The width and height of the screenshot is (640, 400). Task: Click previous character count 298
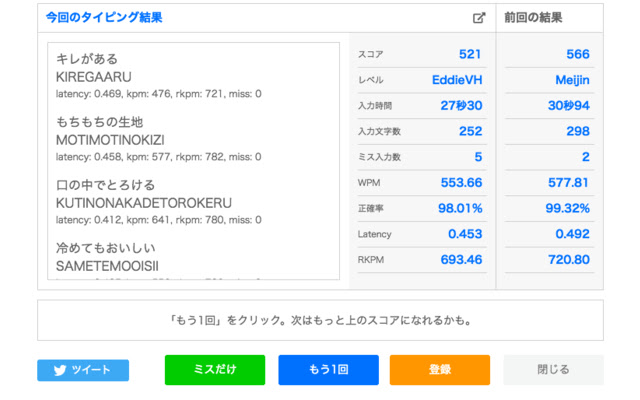coord(578,131)
